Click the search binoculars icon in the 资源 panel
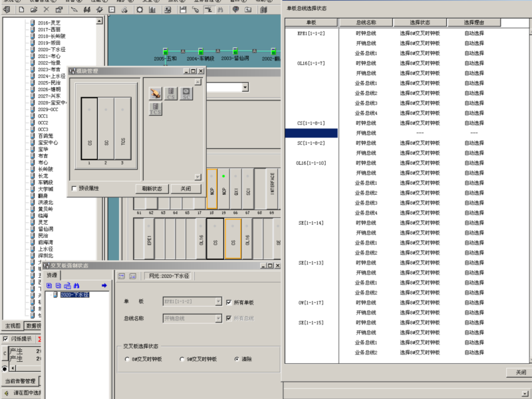This screenshot has width=532, height=399. pos(76,285)
